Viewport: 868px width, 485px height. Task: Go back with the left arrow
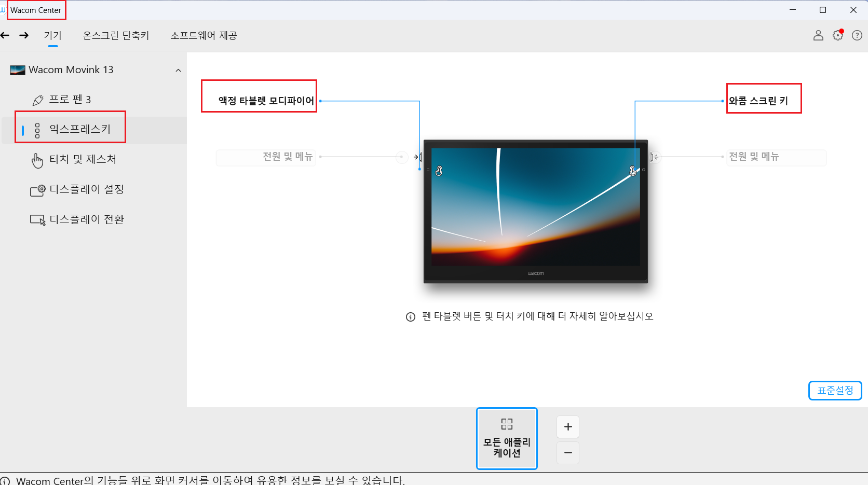click(x=5, y=35)
